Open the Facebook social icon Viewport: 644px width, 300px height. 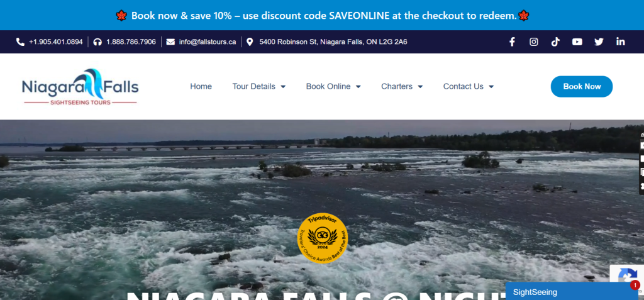[512, 42]
